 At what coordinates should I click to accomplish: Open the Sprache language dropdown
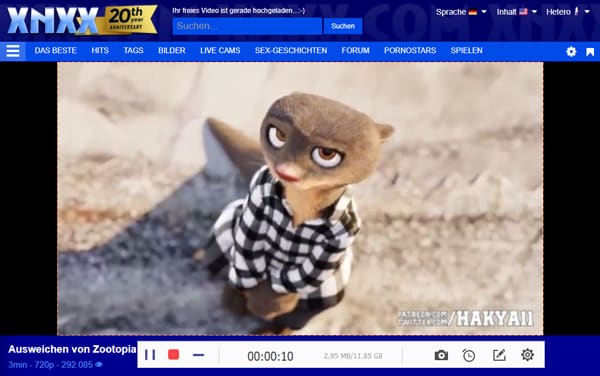pos(461,12)
